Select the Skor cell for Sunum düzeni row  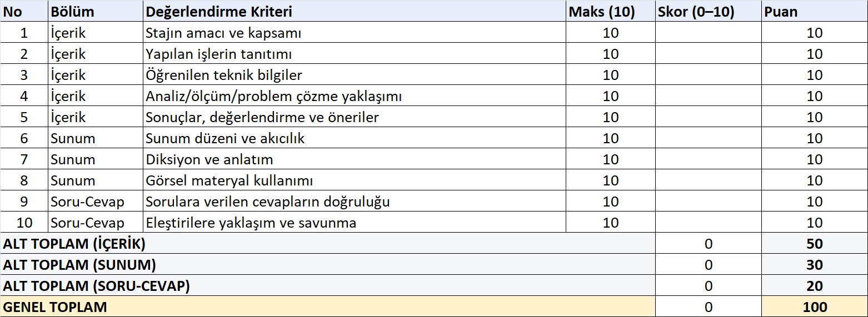[708, 138]
